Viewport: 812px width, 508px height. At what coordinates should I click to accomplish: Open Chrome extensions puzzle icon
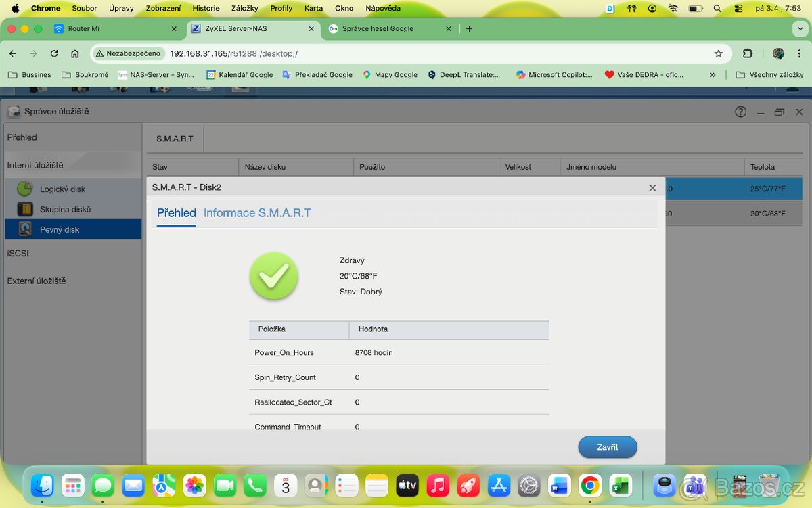point(748,53)
